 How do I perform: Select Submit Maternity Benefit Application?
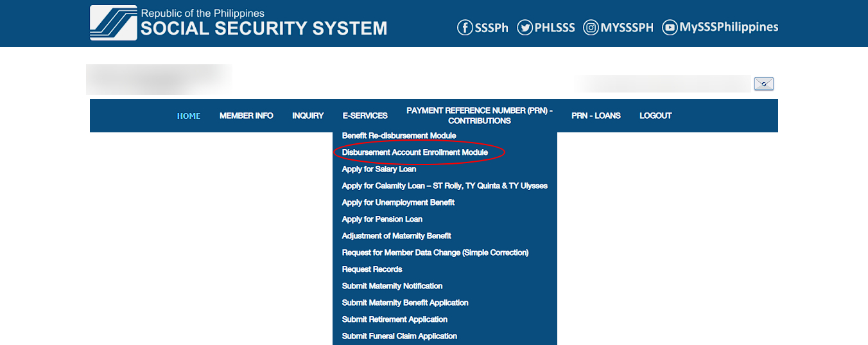[405, 303]
